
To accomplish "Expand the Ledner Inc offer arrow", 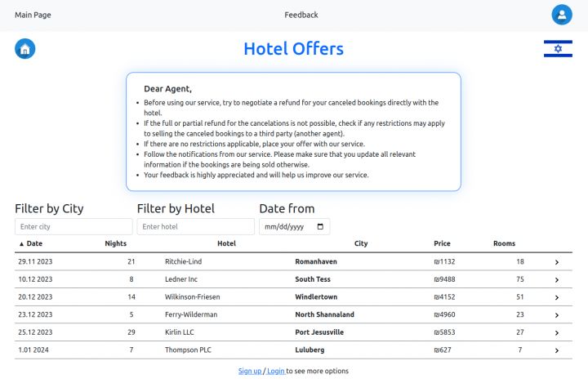I will [x=557, y=280].
